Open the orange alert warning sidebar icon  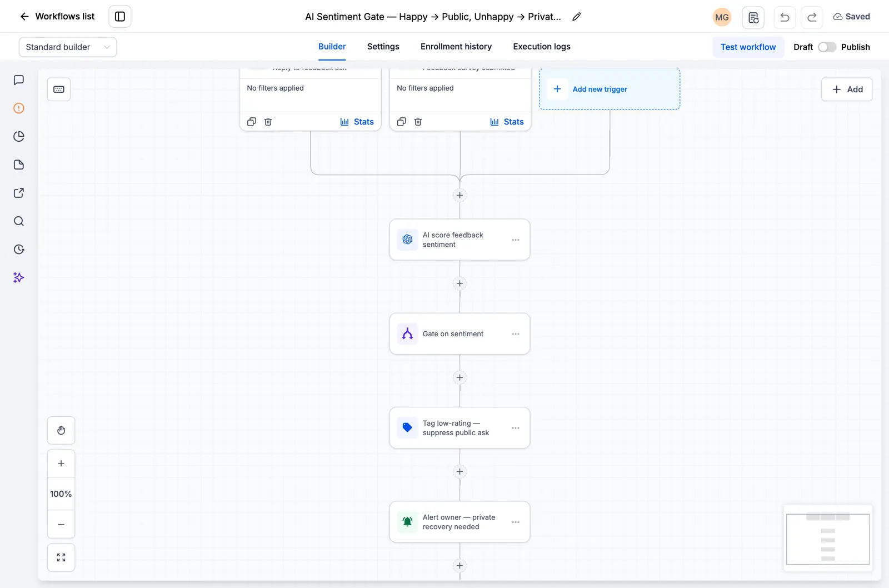(x=19, y=108)
